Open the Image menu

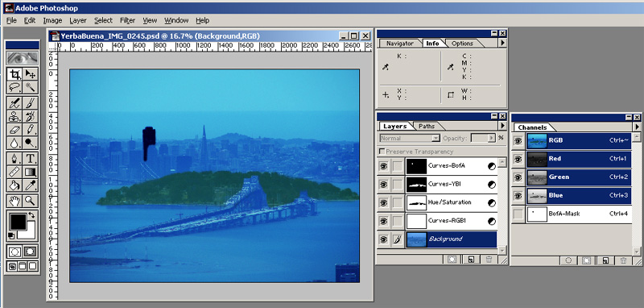[52, 20]
